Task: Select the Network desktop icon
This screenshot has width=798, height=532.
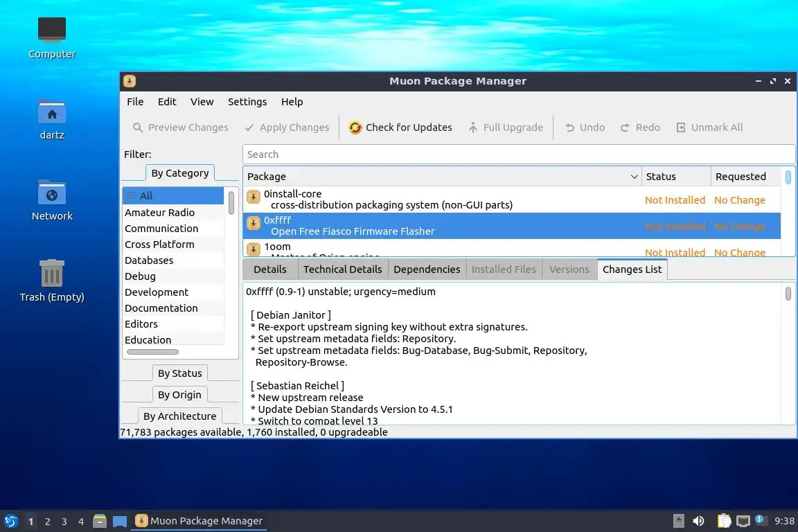Action: click(x=52, y=193)
